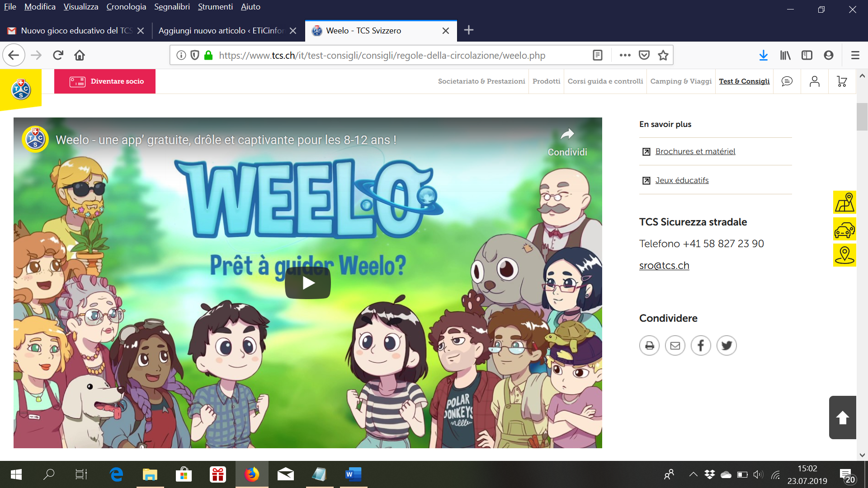Open Test & Consigli navigation item
The height and width of the screenshot is (488, 868).
click(x=744, y=81)
